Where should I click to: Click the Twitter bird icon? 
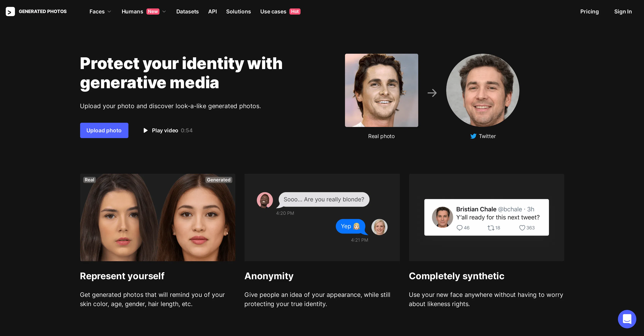[x=473, y=136]
